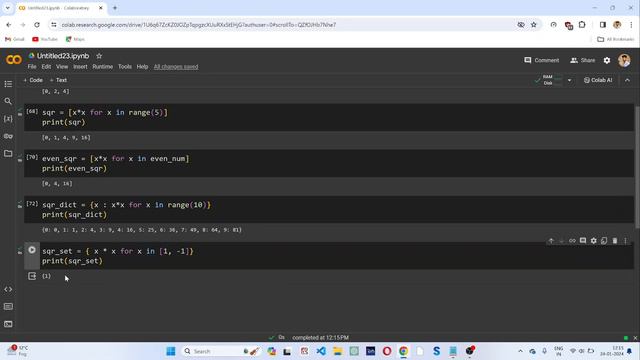The height and width of the screenshot is (360, 640).
Task: Open a new browser tab
Action: point(115,8)
